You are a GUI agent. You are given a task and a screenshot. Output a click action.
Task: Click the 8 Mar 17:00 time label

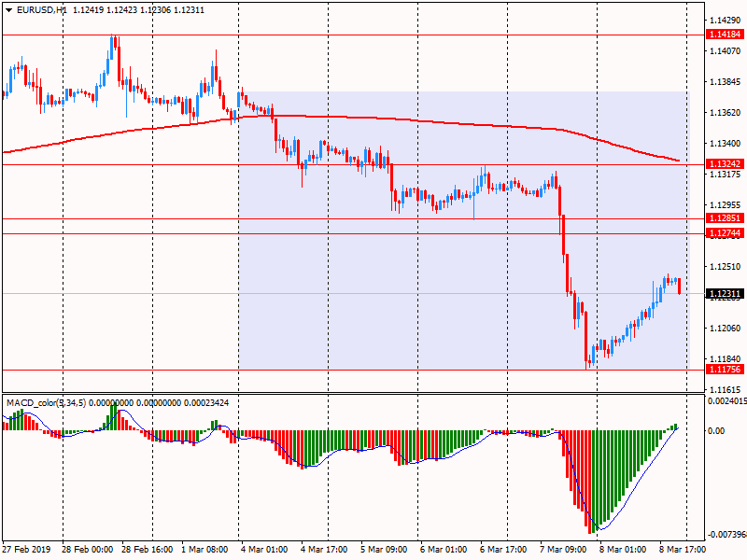coord(683,550)
